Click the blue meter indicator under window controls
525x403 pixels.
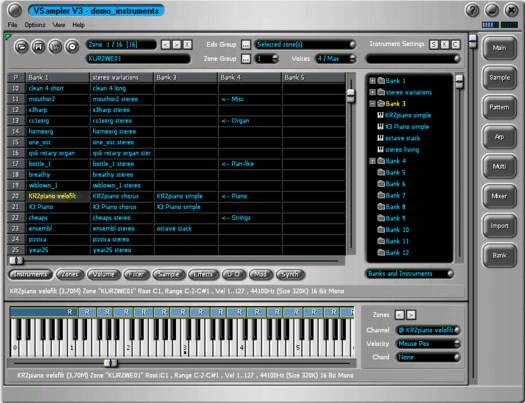490,25
